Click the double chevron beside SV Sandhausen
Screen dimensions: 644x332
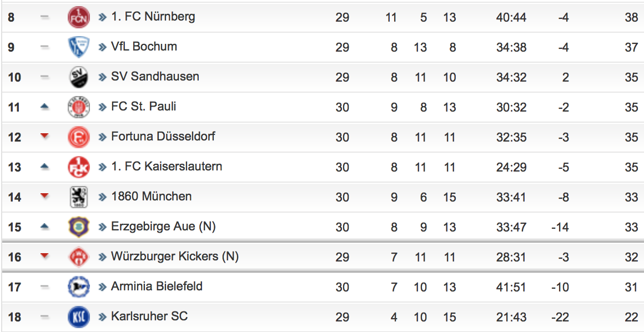pyautogui.click(x=102, y=77)
